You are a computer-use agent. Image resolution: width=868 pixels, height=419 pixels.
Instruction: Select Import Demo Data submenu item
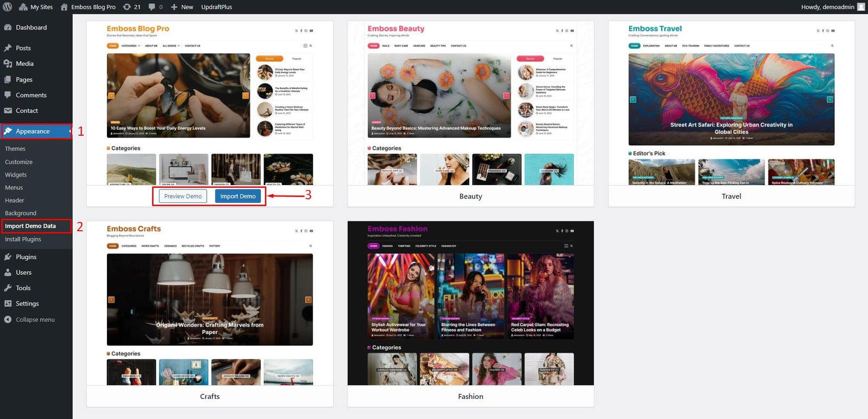click(30, 226)
